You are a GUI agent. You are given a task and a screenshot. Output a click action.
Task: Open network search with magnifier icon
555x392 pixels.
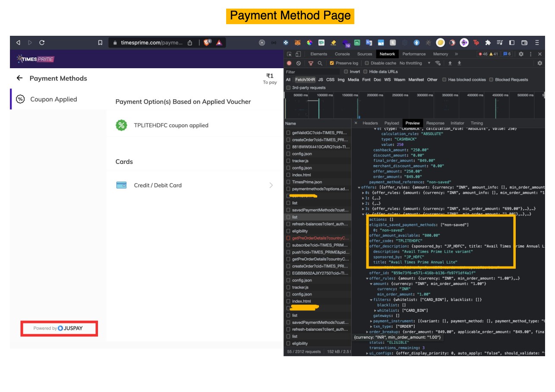click(x=320, y=63)
